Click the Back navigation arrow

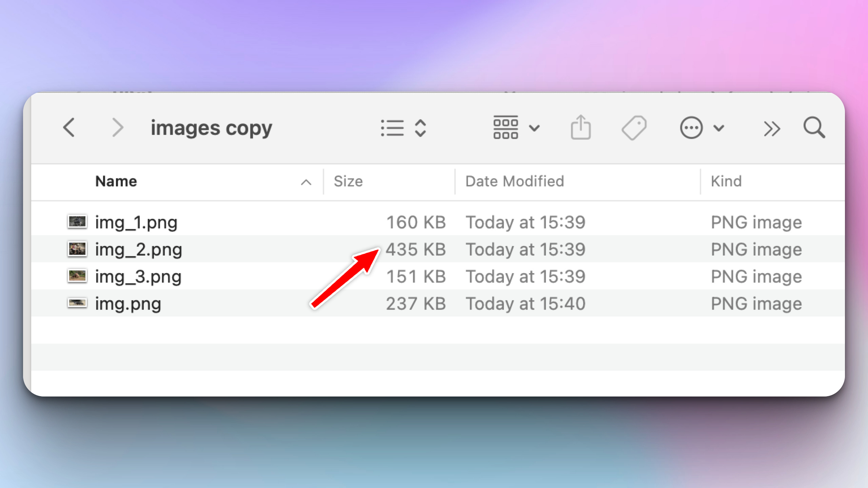69,128
